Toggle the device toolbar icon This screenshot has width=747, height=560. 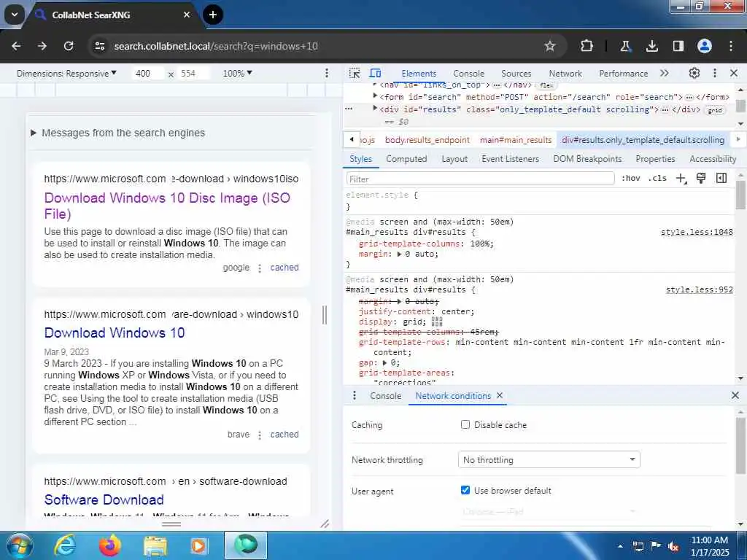[x=376, y=74]
